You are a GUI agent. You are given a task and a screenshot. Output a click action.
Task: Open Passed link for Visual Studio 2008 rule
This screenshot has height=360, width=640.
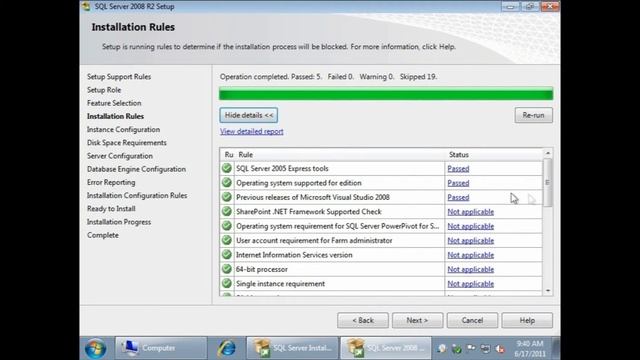coord(458,197)
